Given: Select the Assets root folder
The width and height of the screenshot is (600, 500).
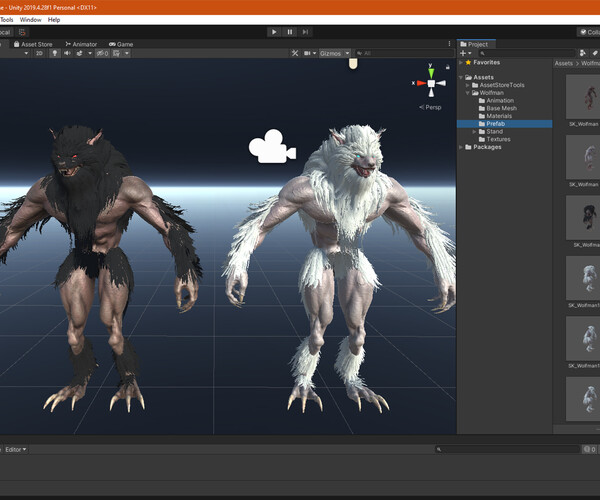Looking at the screenshot, I should (x=479, y=77).
